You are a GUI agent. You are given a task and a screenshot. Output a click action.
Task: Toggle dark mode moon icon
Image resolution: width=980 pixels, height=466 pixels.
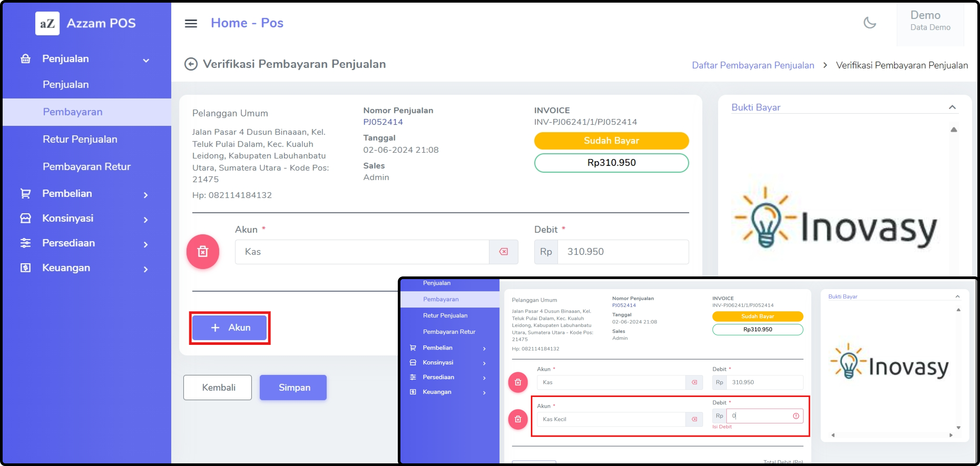click(x=869, y=23)
